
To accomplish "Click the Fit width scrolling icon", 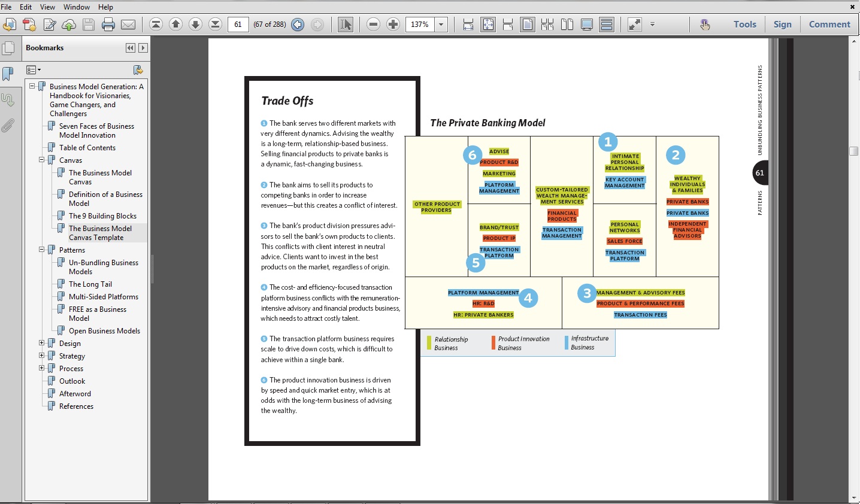I will pyautogui.click(x=468, y=25).
